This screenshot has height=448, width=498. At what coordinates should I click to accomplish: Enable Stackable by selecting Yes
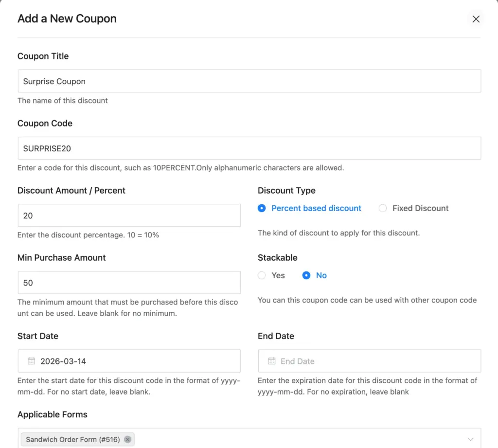(x=261, y=275)
